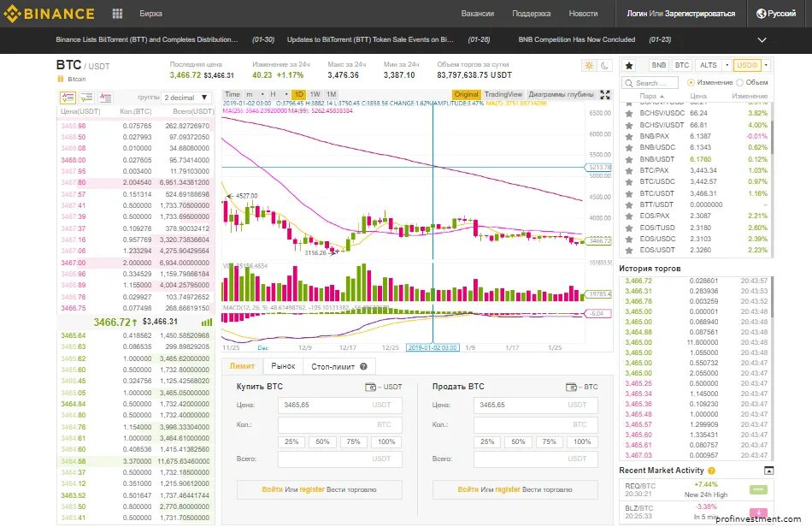Favorite the EOS/USDT pair star
This screenshot has width=812, height=527.
(629, 251)
